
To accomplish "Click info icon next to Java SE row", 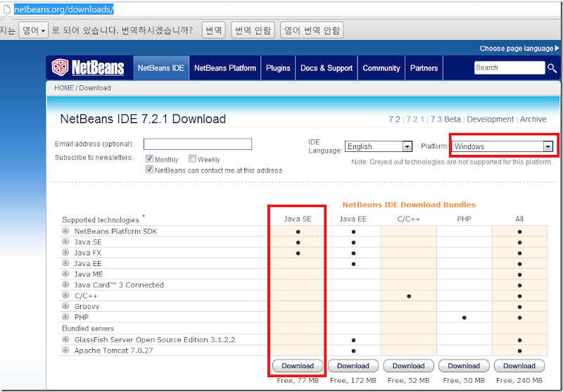I will pos(65,241).
